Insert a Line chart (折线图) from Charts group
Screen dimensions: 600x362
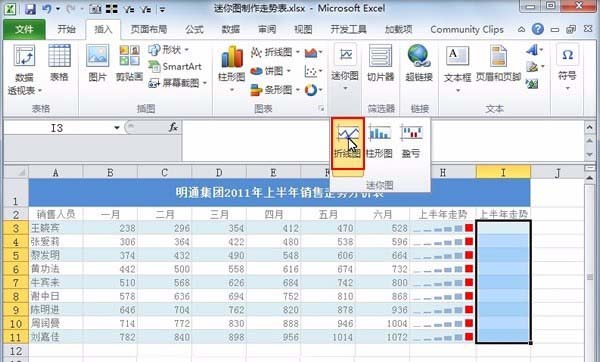tap(275, 52)
